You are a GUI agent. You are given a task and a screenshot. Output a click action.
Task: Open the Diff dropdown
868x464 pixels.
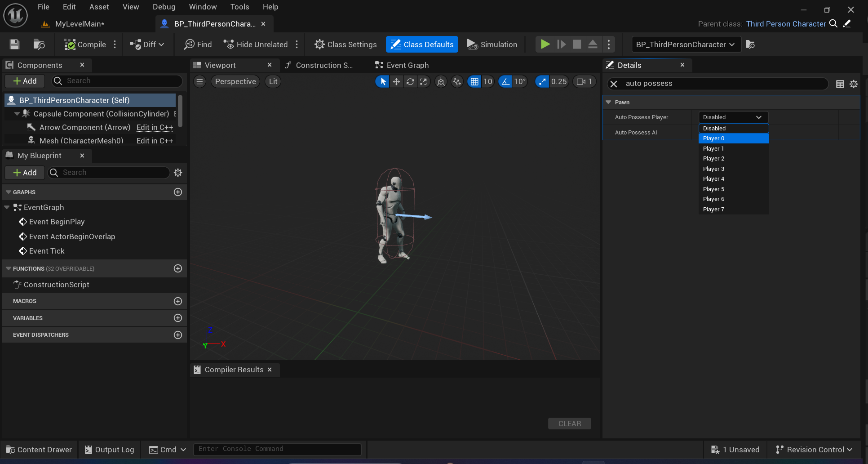click(x=147, y=44)
